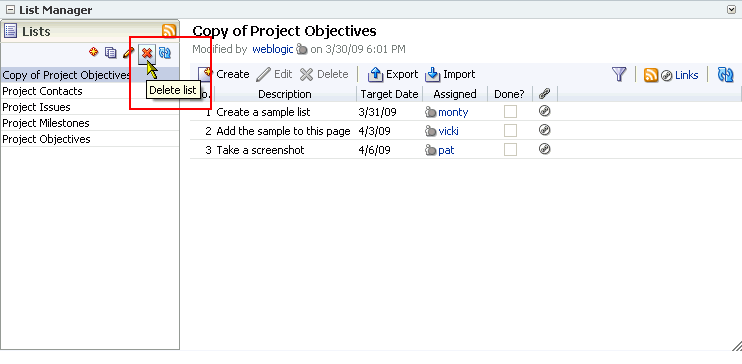
Task: Open links icon for Create a sample list row
Action: pyautogui.click(x=545, y=111)
